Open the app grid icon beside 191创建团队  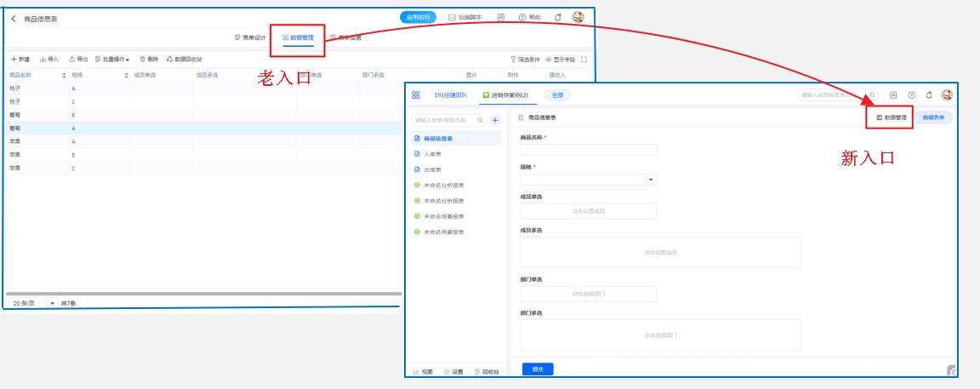(416, 95)
